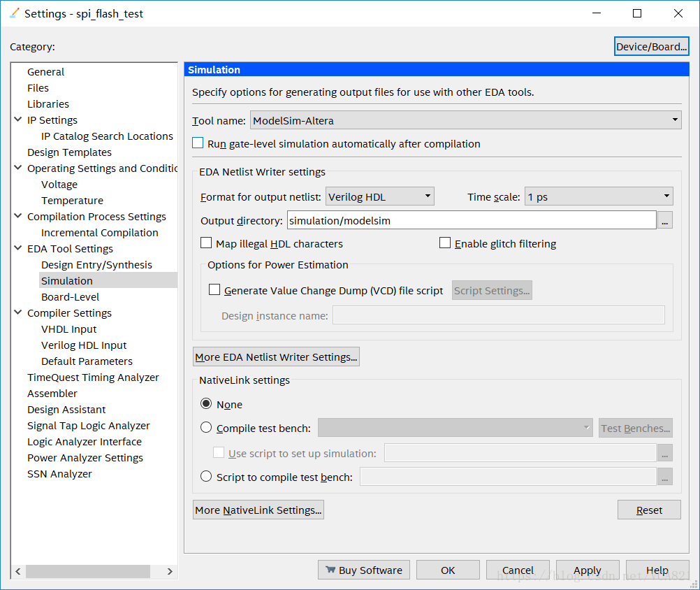Click the Reset button

coord(649,510)
